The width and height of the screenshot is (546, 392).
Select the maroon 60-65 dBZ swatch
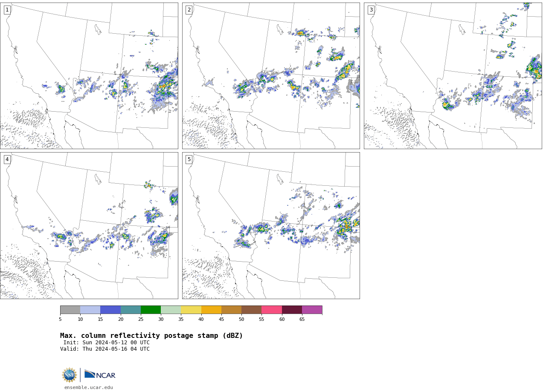[x=292, y=310]
